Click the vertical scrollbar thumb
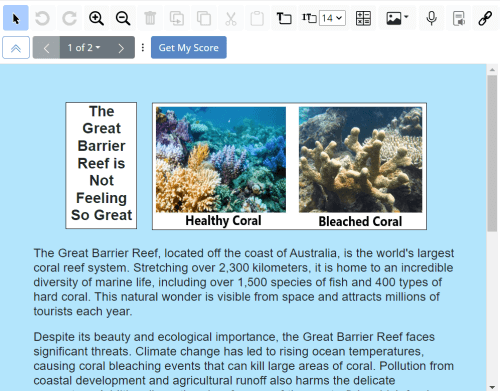 (x=492, y=153)
